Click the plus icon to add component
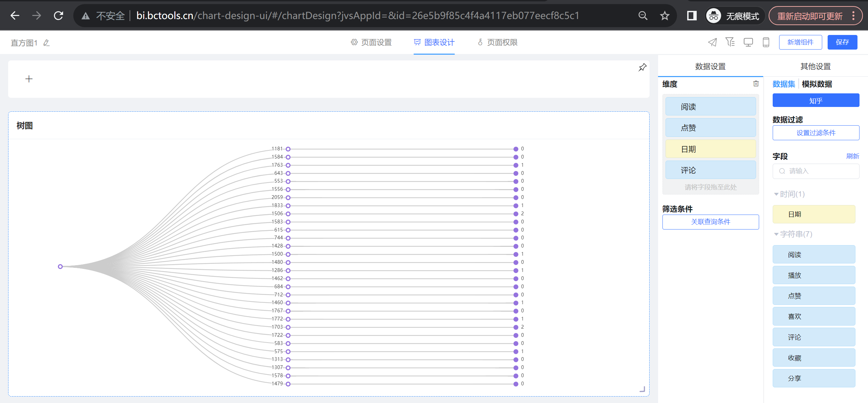Screen dimensions: 868x403 coord(29,79)
